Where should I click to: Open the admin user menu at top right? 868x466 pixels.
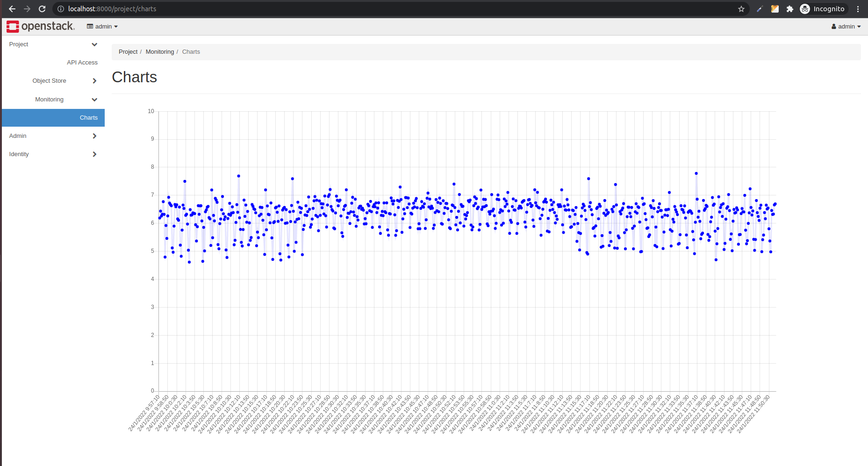click(846, 27)
